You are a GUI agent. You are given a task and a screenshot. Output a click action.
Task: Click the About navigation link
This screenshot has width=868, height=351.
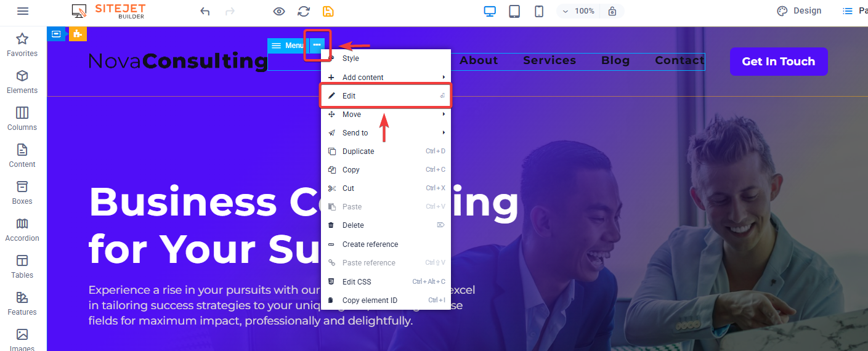[479, 60]
